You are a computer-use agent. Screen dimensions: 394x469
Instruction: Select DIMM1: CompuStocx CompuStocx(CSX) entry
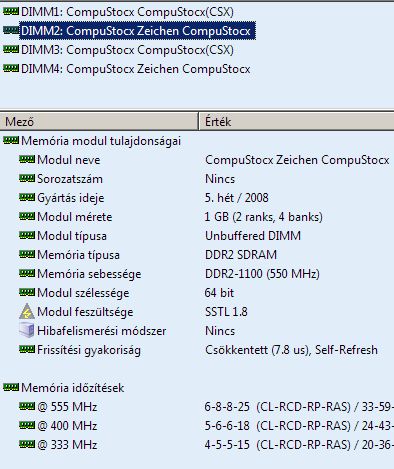[127, 12]
